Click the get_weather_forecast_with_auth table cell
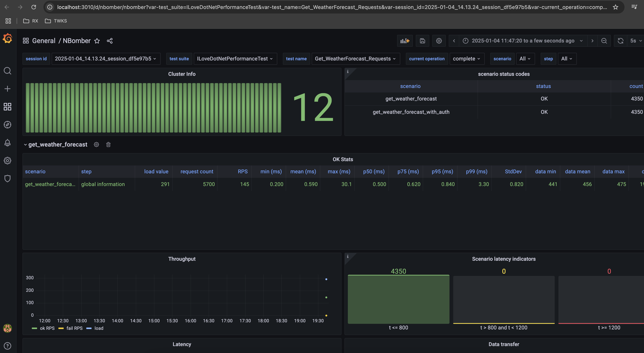Image resolution: width=644 pixels, height=353 pixels. pos(411,112)
